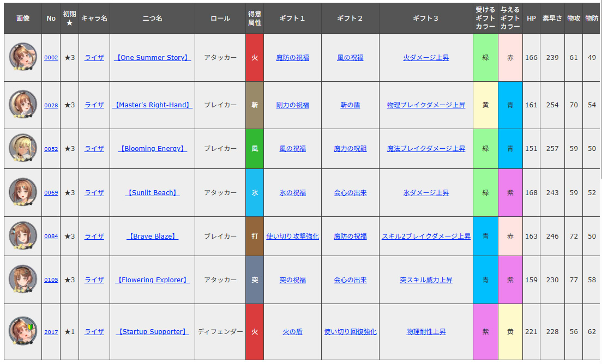
Task: Open the 氷の祝福 gift link
Action: coord(293,192)
